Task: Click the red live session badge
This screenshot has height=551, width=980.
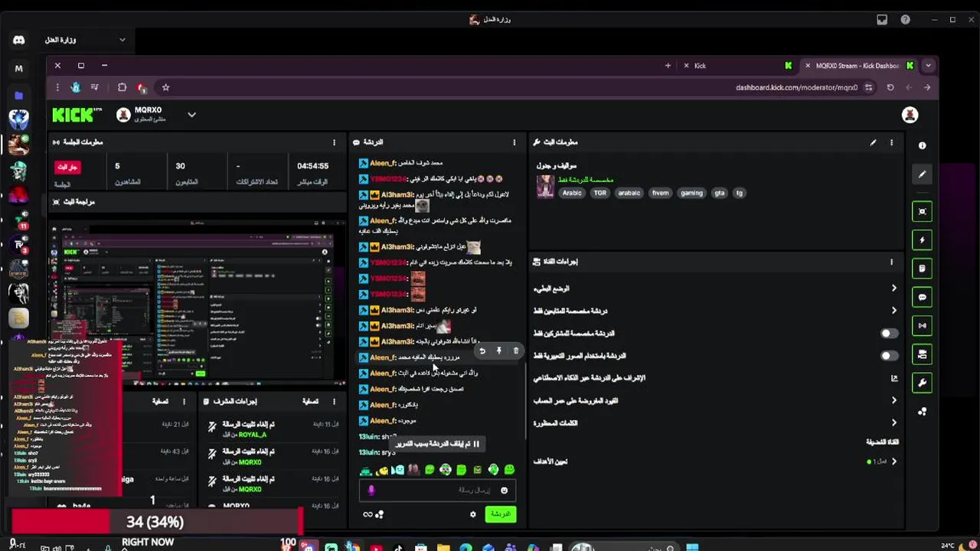Action: (x=67, y=167)
